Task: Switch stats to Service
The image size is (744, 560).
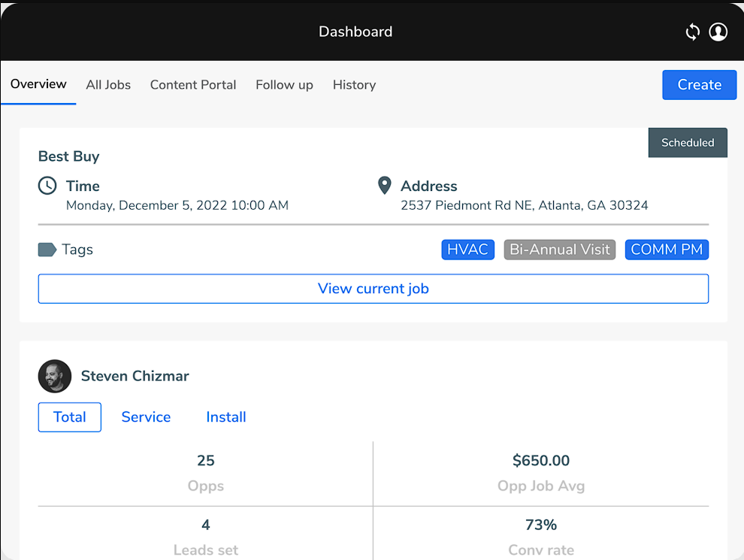Action: [x=146, y=416]
